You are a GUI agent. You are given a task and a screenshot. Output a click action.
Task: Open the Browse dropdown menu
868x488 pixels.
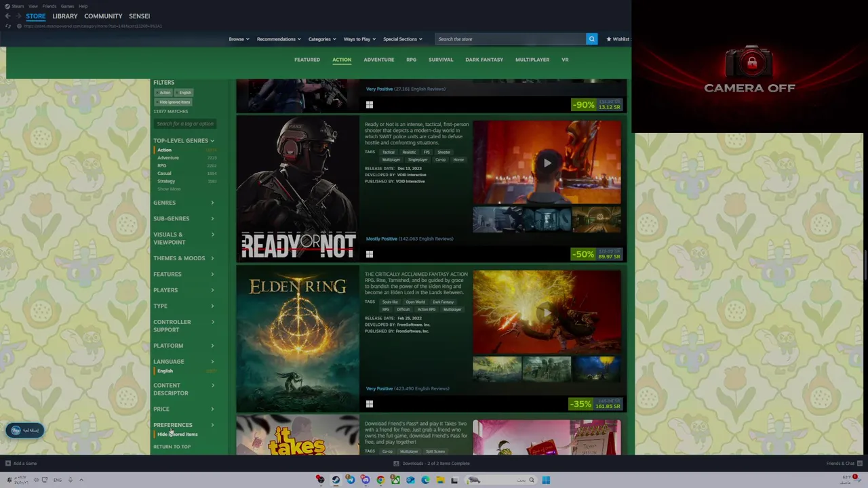(239, 39)
